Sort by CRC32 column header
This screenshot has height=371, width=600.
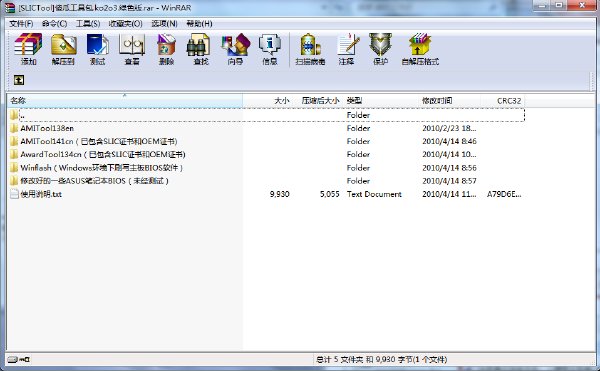click(502, 101)
